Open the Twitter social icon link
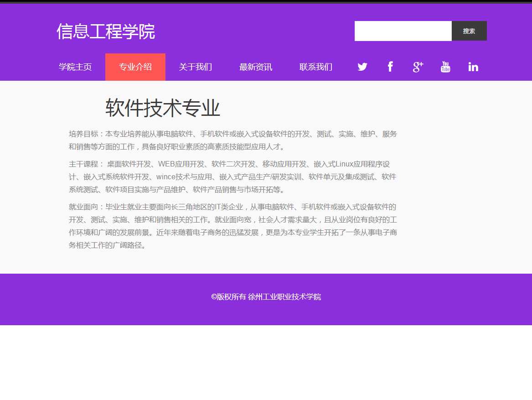Viewport: 532px width, 400px height. pyautogui.click(x=362, y=67)
